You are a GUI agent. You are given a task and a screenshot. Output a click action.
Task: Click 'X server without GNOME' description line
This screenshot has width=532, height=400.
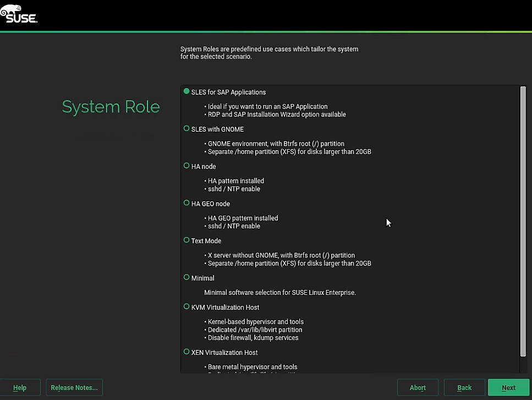click(281, 255)
